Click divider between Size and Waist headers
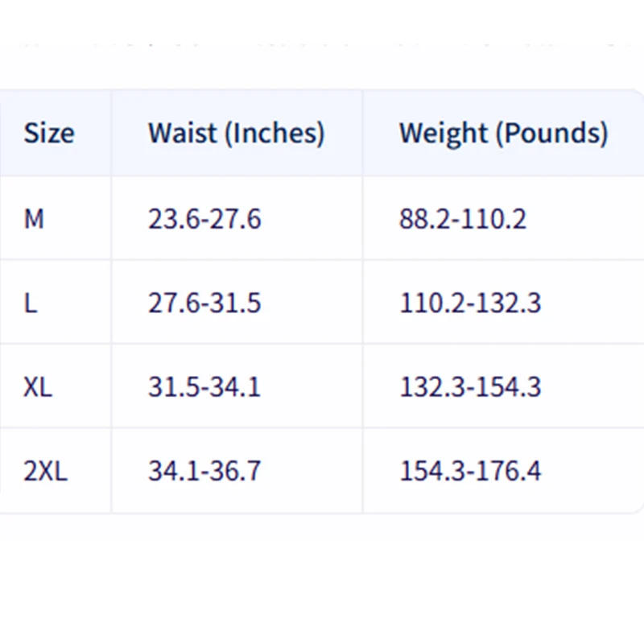The height and width of the screenshot is (644, 644). click(x=111, y=133)
